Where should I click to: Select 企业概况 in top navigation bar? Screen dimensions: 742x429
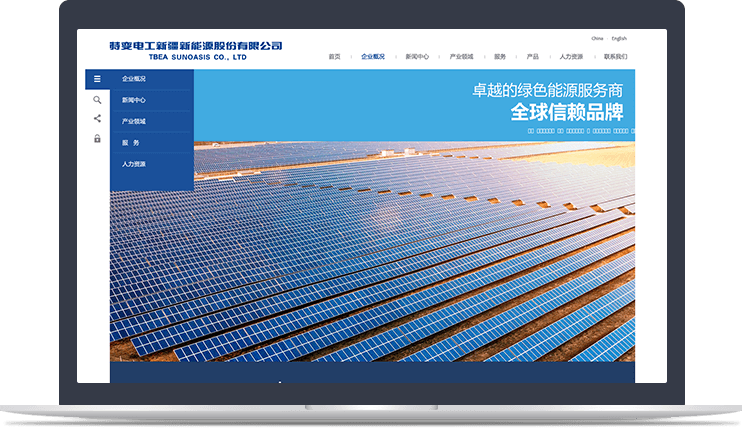[372, 57]
